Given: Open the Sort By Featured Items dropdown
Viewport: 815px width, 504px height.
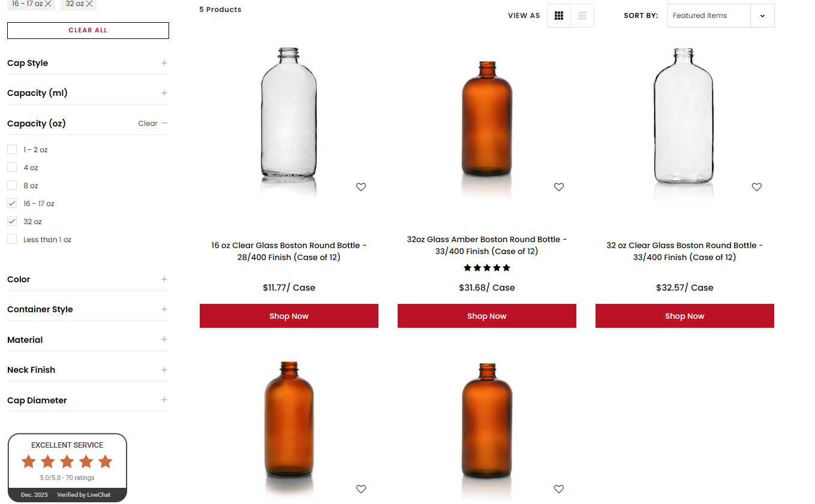Looking at the screenshot, I should pos(720,16).
